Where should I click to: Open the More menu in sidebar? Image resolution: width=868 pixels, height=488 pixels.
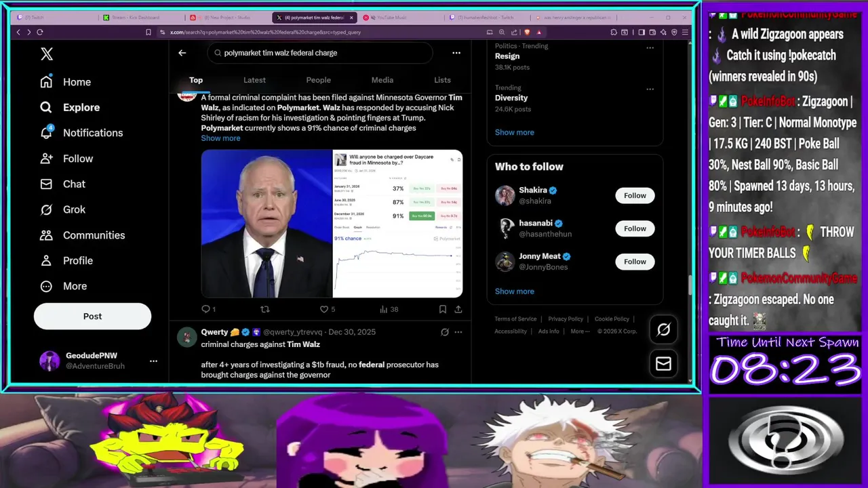point(64,286)
